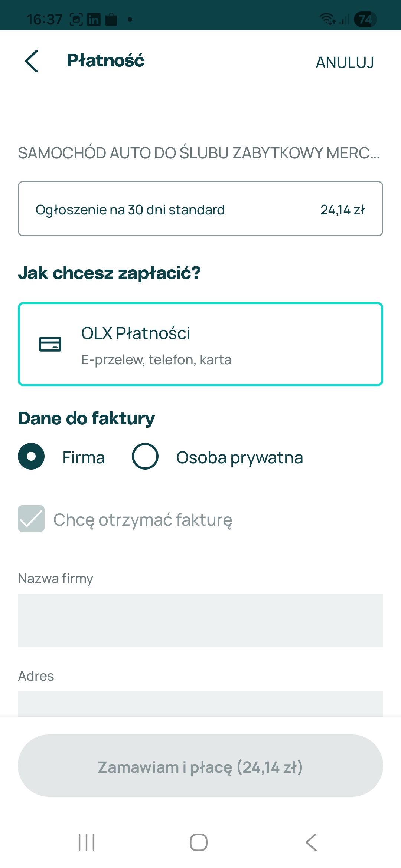Choose the OLX Płatności payment method
This screenshot has width=401, height=868.
200,344
